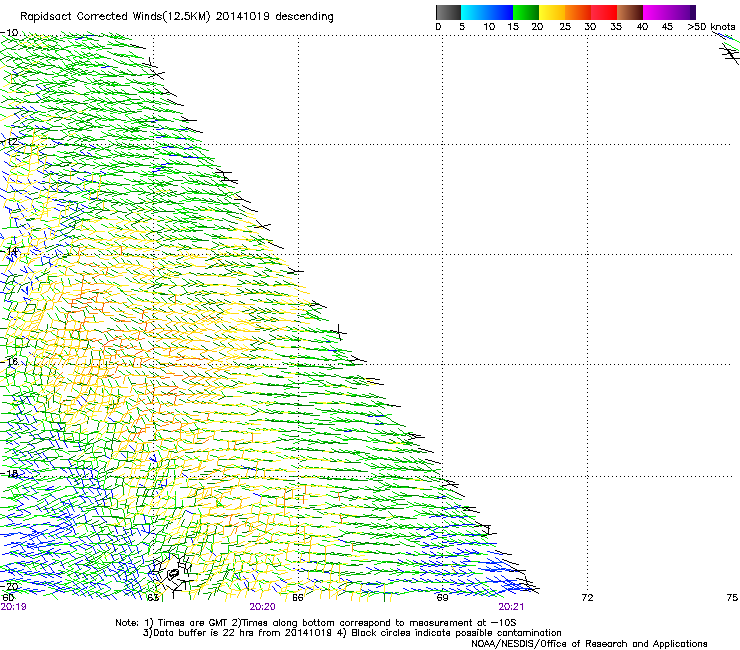Click the '25' legend scale label
Viewport: 740px width, 650px height.
tap(565, 27)
